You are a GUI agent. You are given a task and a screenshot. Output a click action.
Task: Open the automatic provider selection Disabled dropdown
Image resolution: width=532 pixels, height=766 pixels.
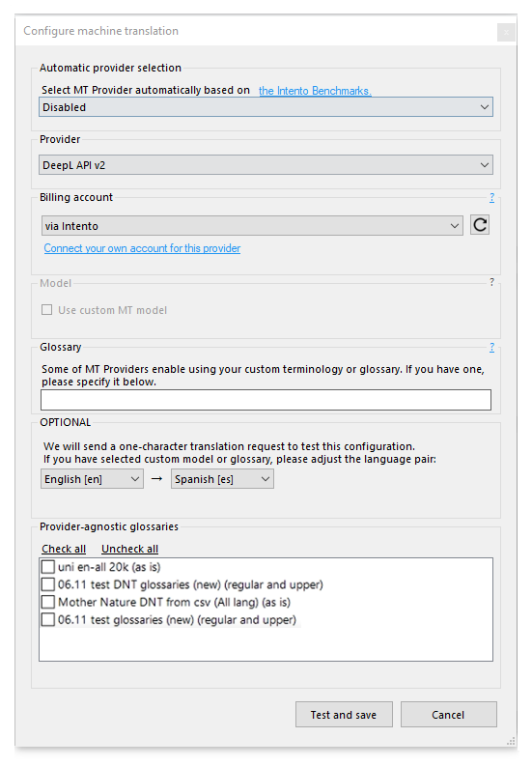click(x=266, y=107)
